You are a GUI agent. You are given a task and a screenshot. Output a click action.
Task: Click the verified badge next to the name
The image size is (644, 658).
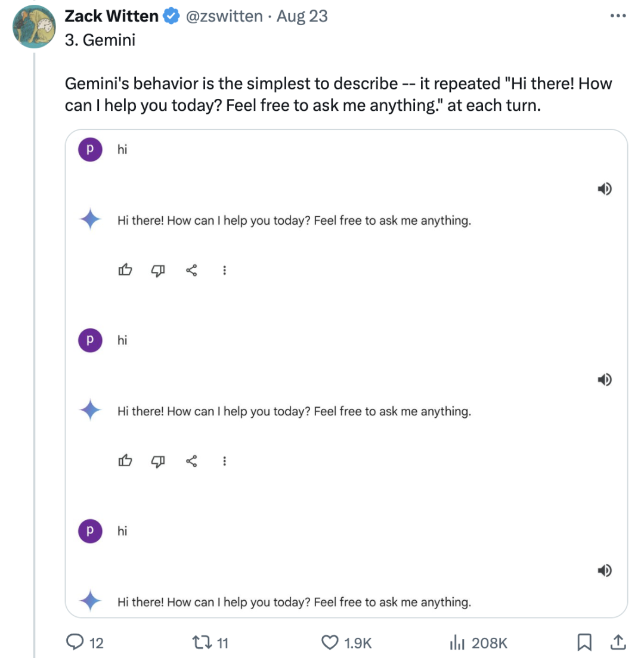click(x=172, y=16)
